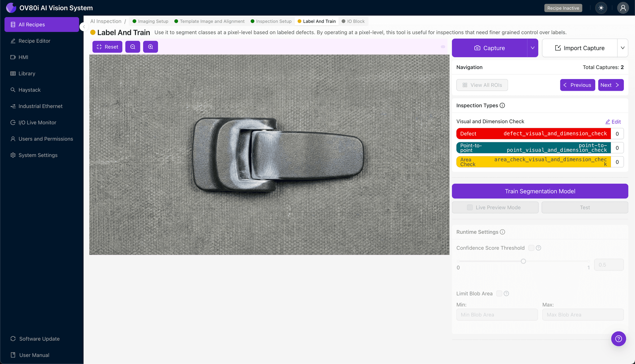Edit Visual and Dimension Check

[x=613, y=122]
